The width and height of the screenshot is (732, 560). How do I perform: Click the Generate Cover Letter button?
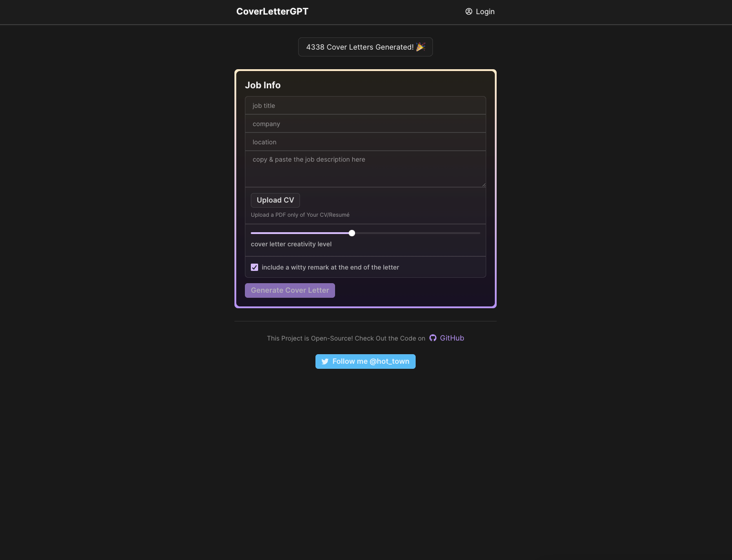point(290,290)
